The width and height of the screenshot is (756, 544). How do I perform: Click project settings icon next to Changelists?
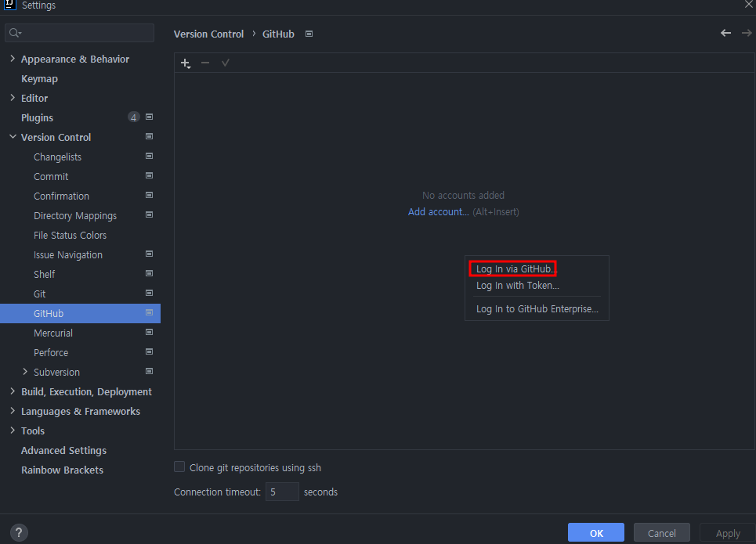point(149,156)
